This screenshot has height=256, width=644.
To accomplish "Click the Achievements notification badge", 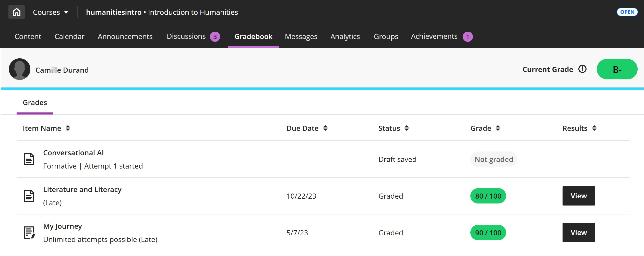I will coord(468,36).
